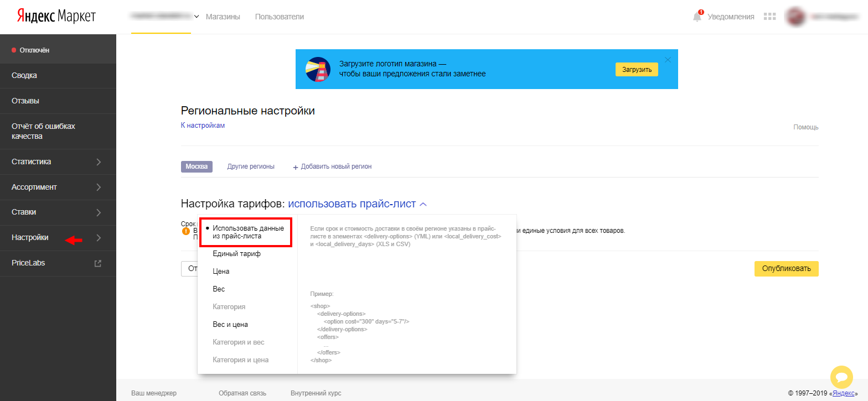Collapse the tariff settings dropdown chevron
The image size is (868, 401).
(423, 204)
